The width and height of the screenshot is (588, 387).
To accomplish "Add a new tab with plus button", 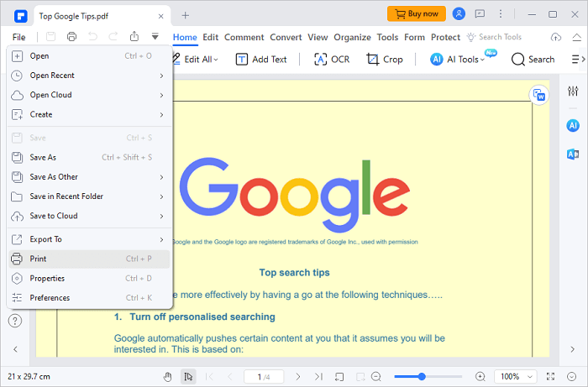I will (186, 15).
